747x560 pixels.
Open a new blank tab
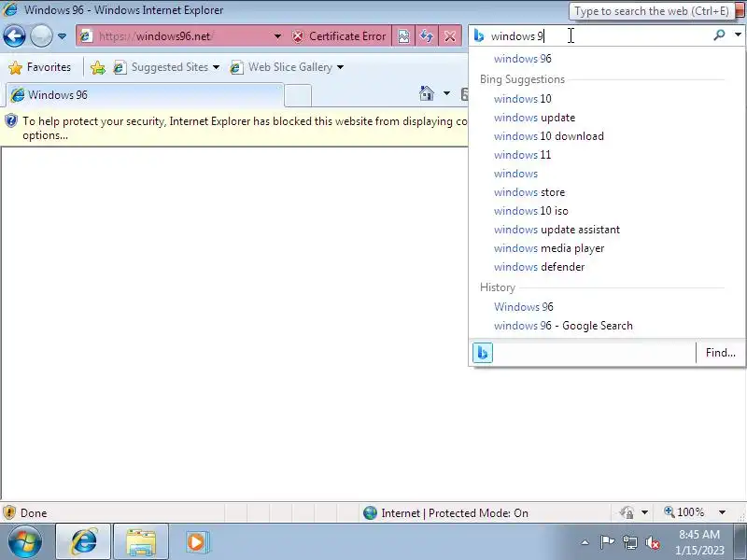pos(298,95)
